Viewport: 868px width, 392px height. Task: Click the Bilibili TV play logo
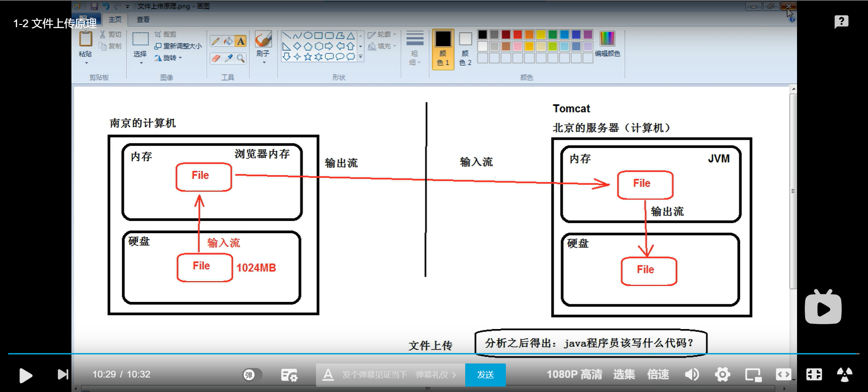(823, 307)
